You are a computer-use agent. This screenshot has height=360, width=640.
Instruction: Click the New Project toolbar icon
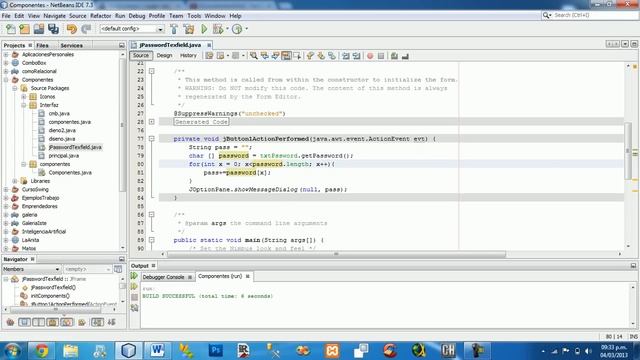click(x=24, y=29)
